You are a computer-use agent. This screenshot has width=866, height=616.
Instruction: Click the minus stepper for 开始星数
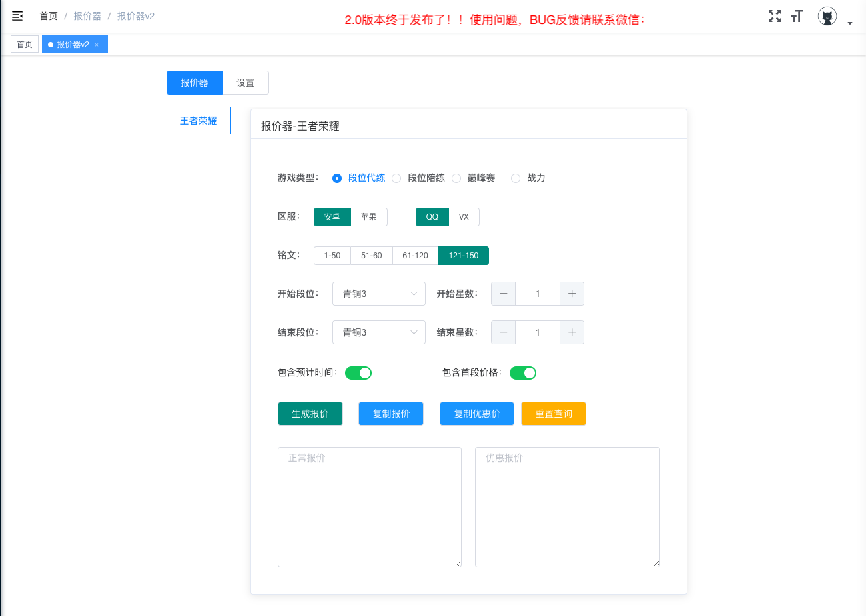point(503,294)
